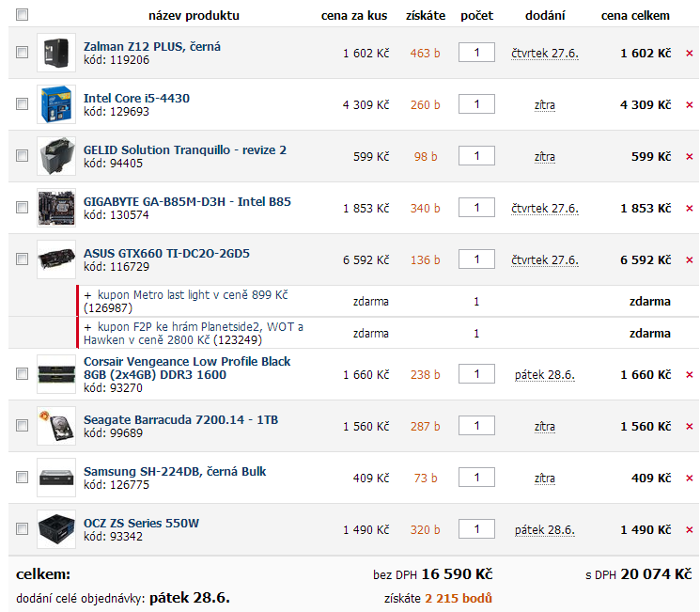Click the OCZ ZS power supply thumbnail
The height and width of the screenshot is (612, 700).
(x=56, y=529)
